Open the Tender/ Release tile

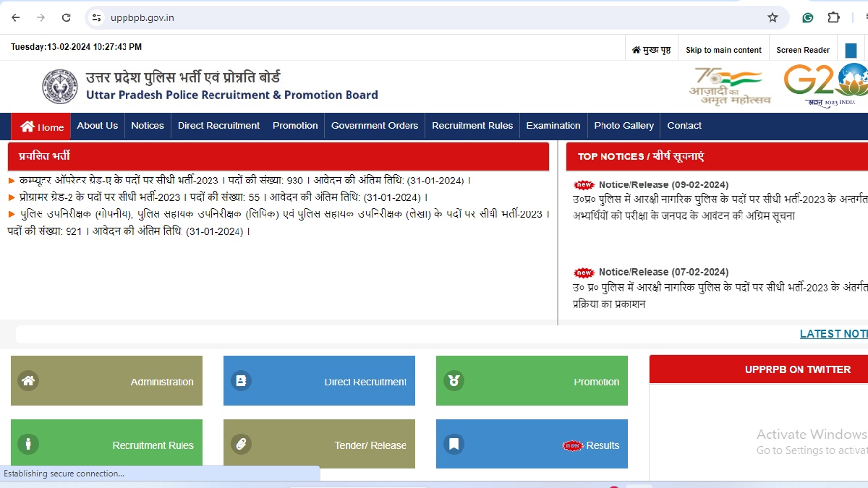(x=319, y=445)
